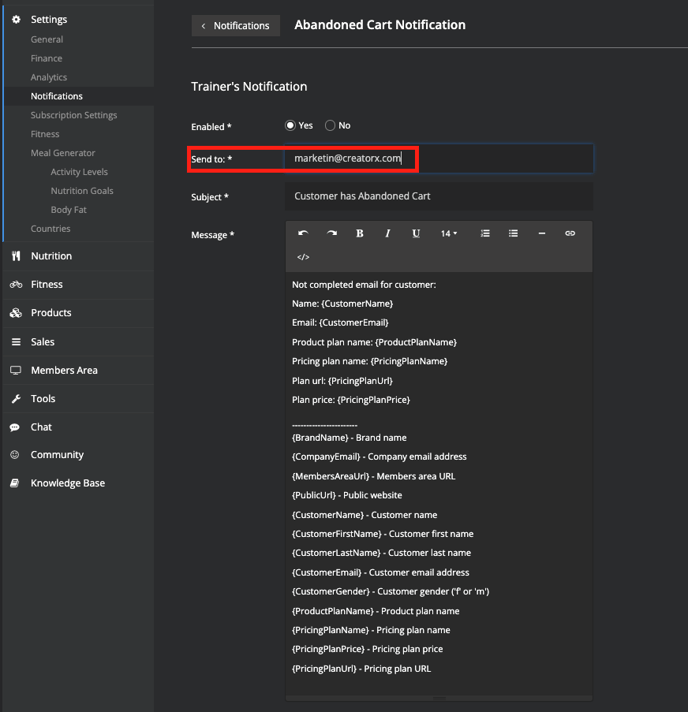
Task: Click the 'Not completed email for customer:' line
Action: pyautogui.click(x=364, y=285)
